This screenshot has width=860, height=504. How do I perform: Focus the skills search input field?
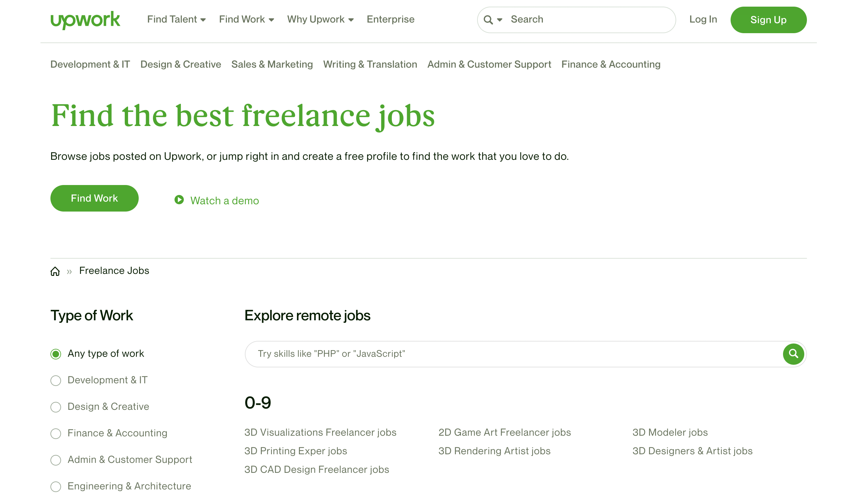[x=512, y=354]
